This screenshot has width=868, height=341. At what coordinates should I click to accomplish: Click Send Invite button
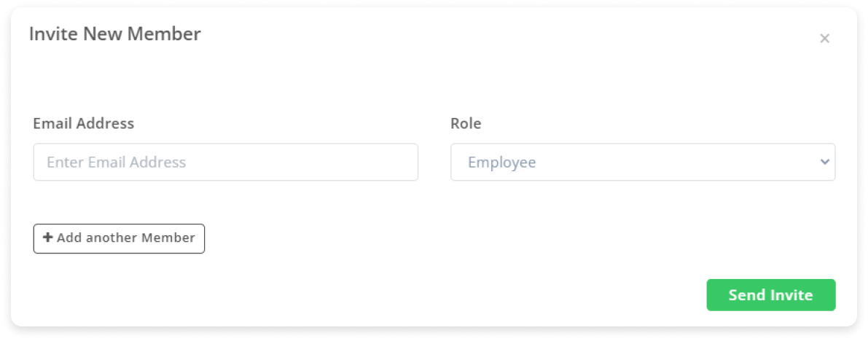pos(770,295)
